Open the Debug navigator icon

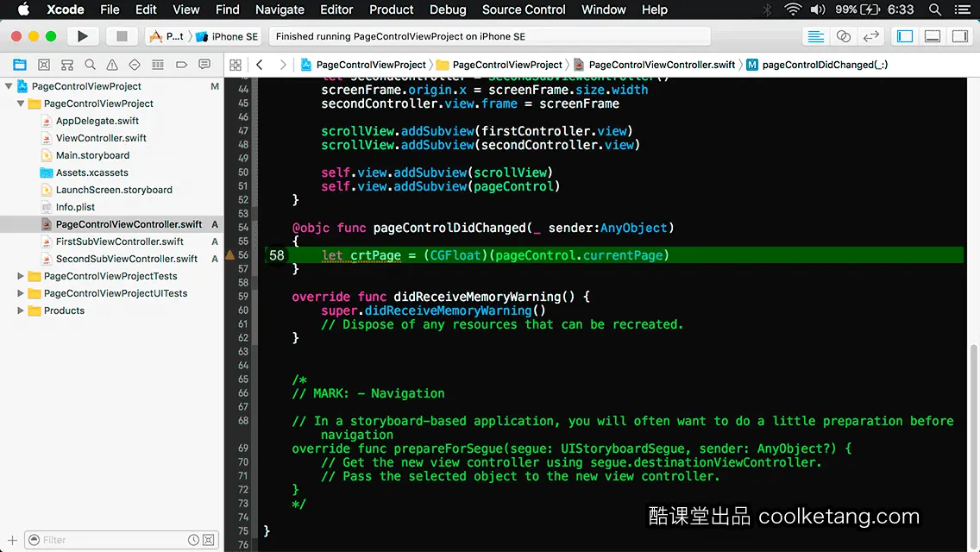point(158,65)
